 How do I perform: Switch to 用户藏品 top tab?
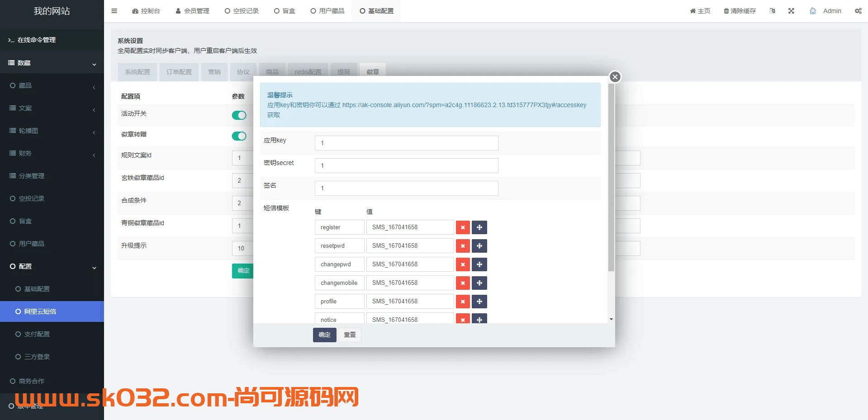pyautogui.click(x=327, y=11)
